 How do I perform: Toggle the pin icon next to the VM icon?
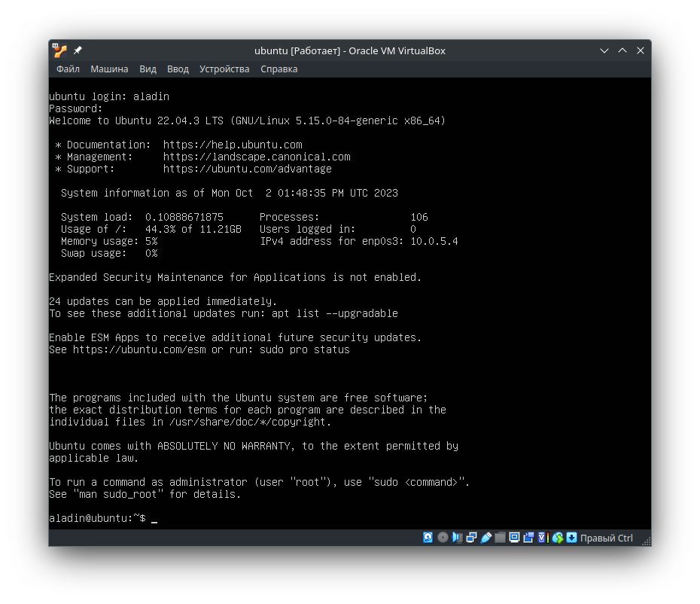(76, 50)
